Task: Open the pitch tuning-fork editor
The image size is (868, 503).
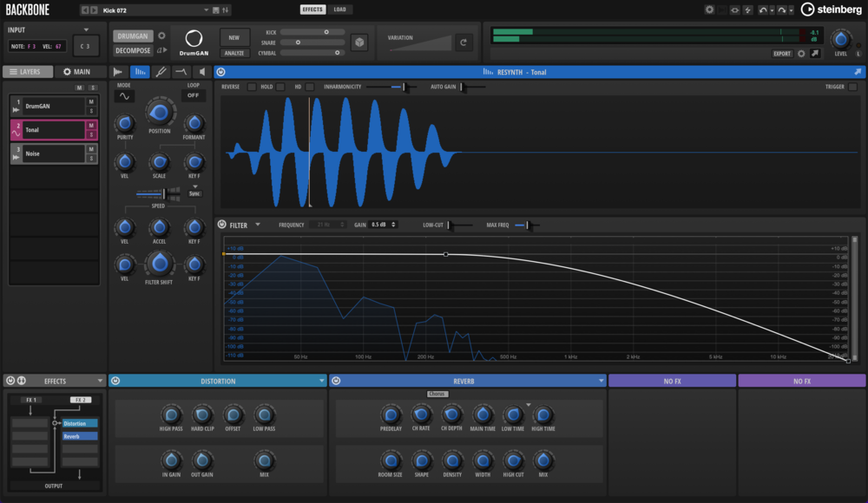Action: pyautogui.click(x=161, y=72)
